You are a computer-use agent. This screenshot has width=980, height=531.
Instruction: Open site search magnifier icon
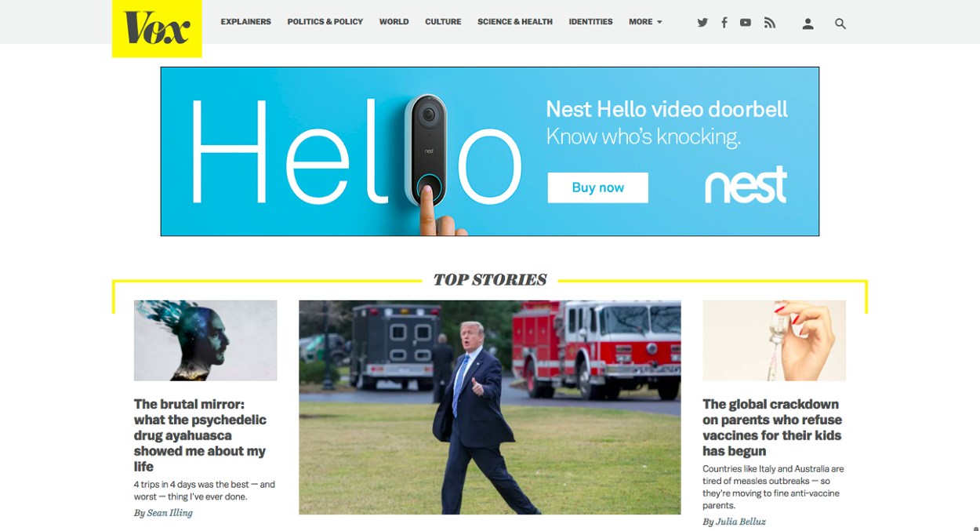(x=840, y=24)
